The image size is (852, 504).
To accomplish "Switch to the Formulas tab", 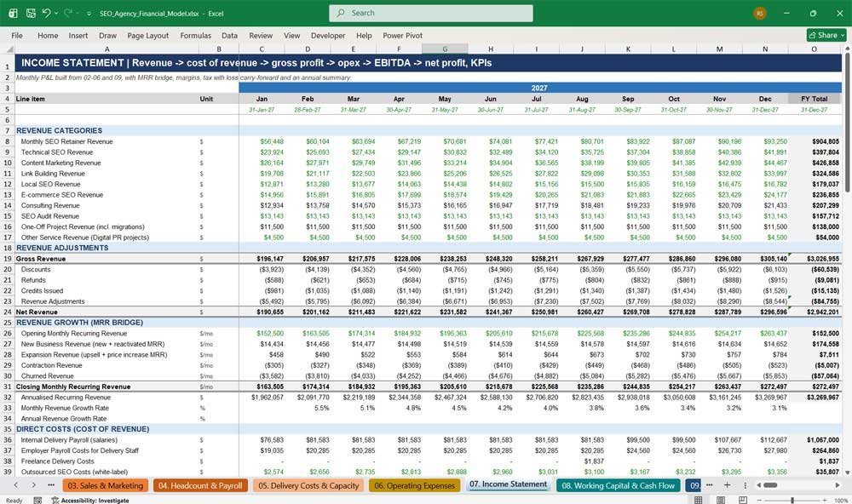I will (x=196, y=35).
